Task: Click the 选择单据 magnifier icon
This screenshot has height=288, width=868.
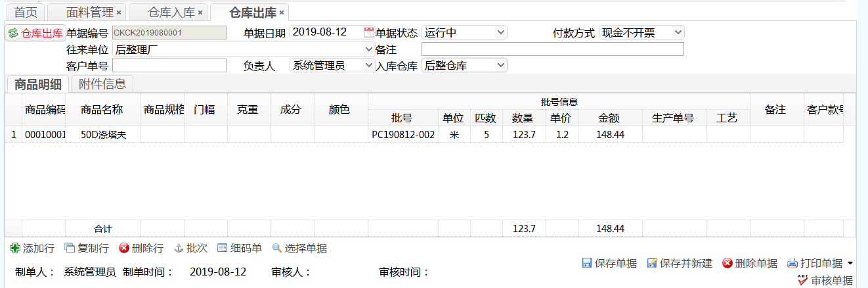Action: coord(277,248)
